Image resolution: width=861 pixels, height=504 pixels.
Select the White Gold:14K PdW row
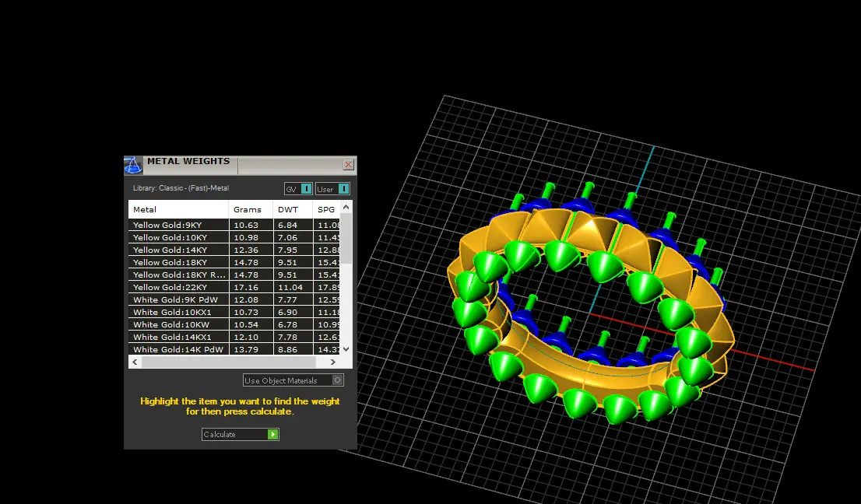(234, 349)
